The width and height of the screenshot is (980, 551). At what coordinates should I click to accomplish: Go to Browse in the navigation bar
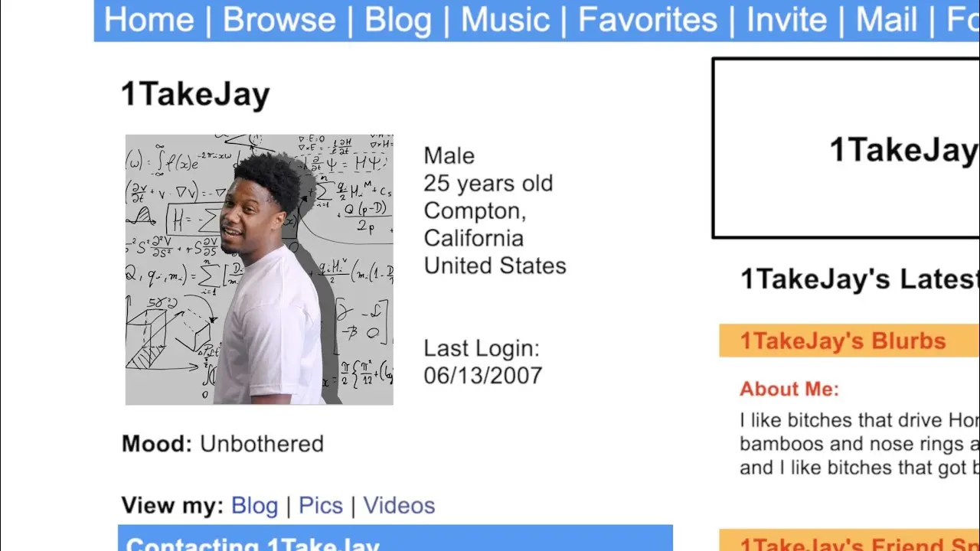coord(279,19)
